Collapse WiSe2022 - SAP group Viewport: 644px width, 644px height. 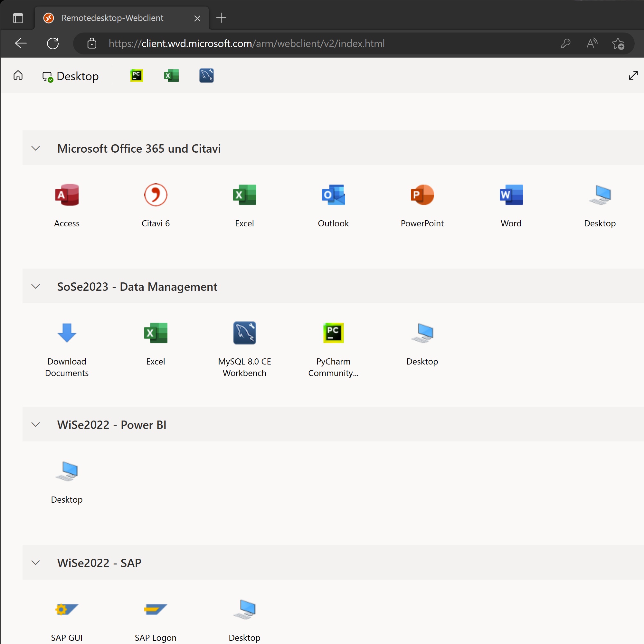[36, 563]
